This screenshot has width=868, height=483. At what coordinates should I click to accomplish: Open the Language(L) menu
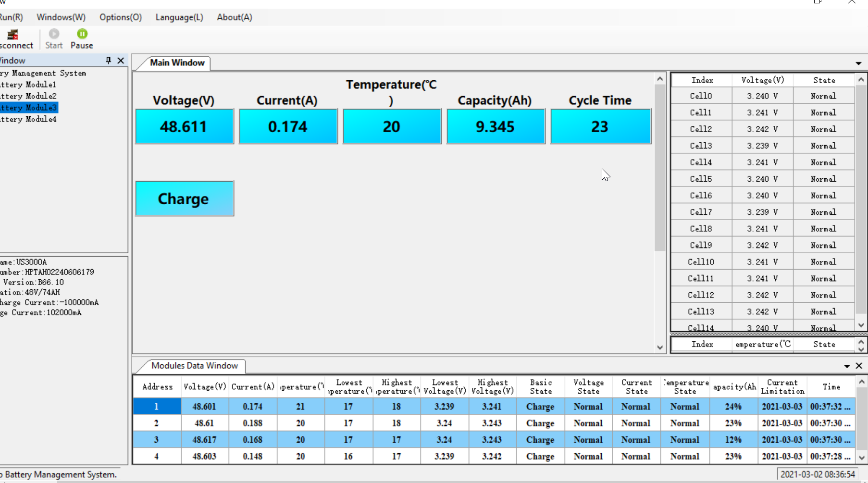pyautogui.click(x=179, y=17)
